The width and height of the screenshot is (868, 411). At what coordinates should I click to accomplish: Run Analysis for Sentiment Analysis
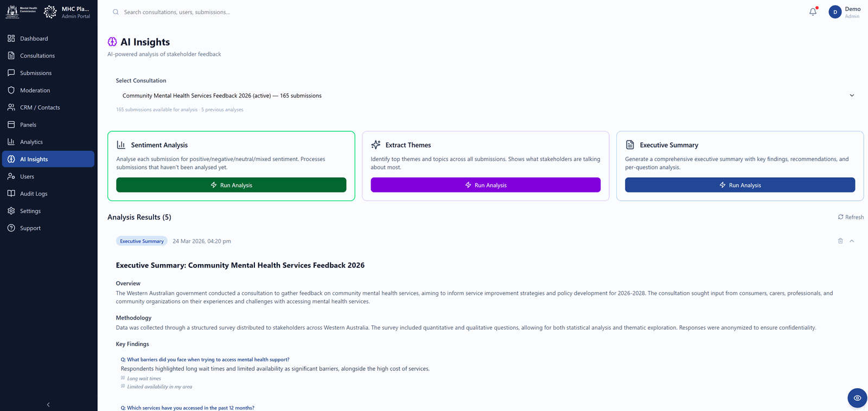[x=231, y=185]
